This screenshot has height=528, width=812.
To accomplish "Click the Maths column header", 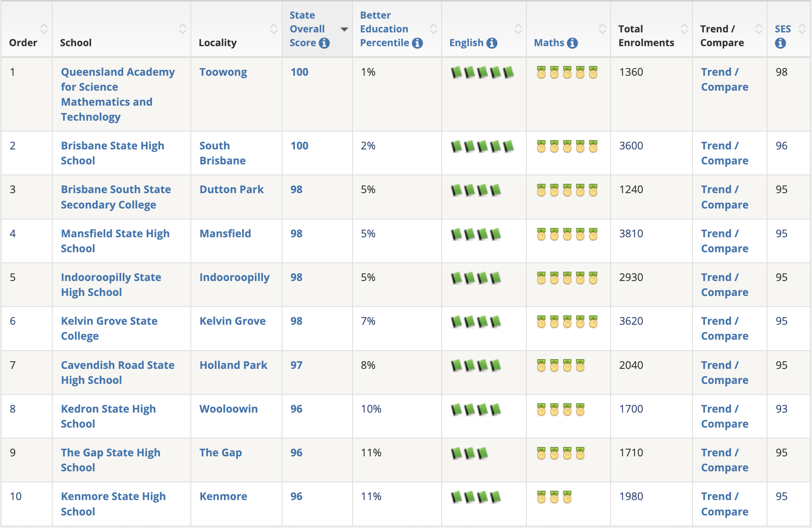I will pyautogui.click(x=549, y=43).
